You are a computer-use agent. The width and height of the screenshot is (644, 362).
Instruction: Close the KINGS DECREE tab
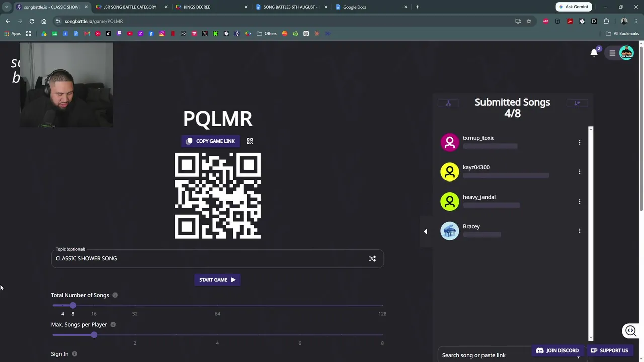click(246, 7)
